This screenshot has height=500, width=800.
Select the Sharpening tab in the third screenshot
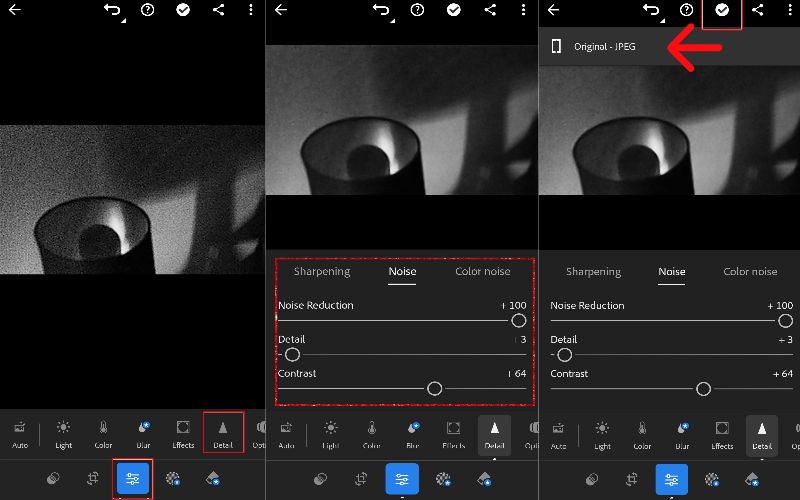point(593,271)
